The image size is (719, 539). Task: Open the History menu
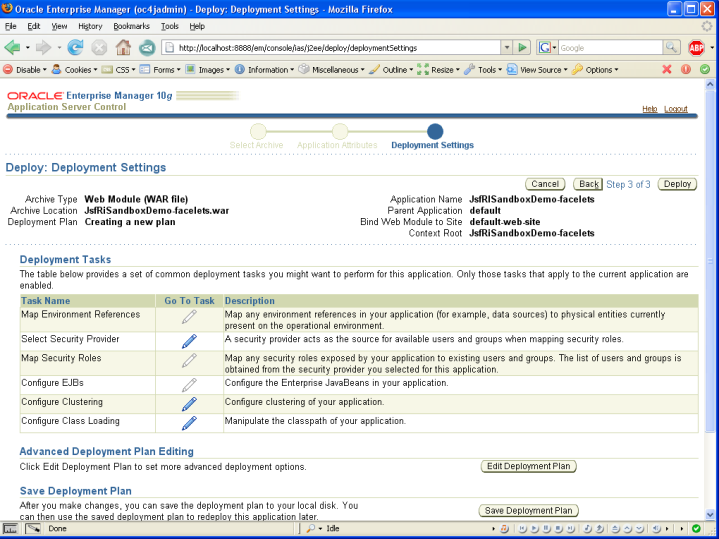pyautogui.click(x=90, y=26)
